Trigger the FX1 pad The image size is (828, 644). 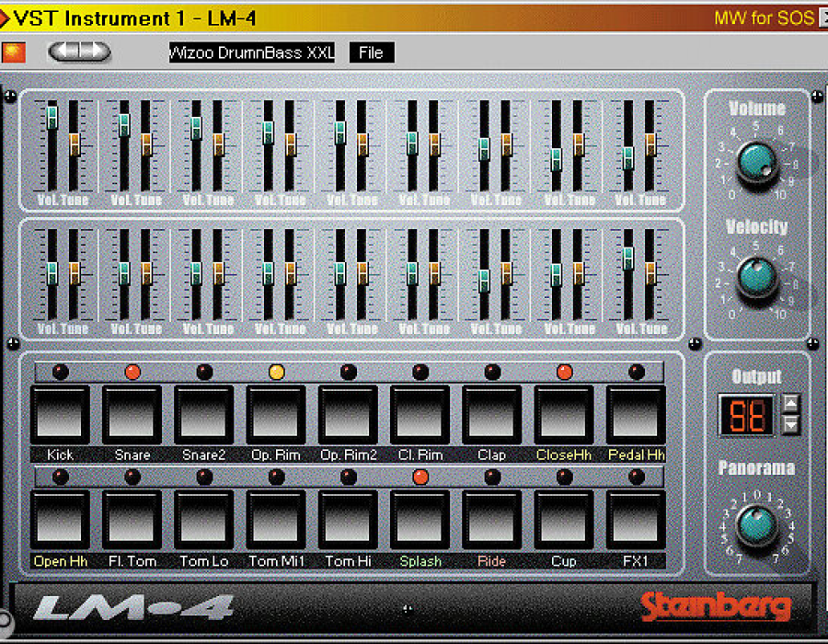[x=636, y=520]
